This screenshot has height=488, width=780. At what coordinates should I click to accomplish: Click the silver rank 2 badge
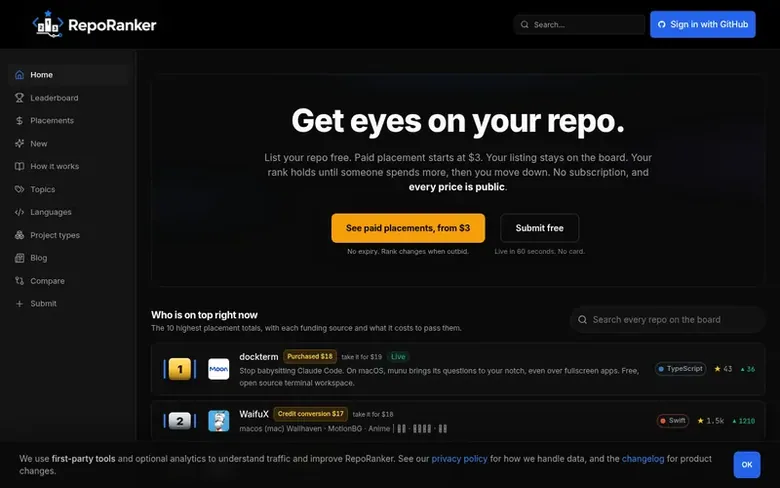pyautogui.click(x=180, y=421)
